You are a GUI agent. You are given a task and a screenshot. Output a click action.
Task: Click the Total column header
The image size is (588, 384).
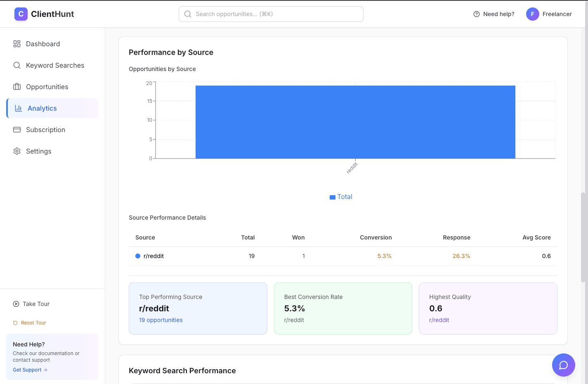click(x=248, y=237)
